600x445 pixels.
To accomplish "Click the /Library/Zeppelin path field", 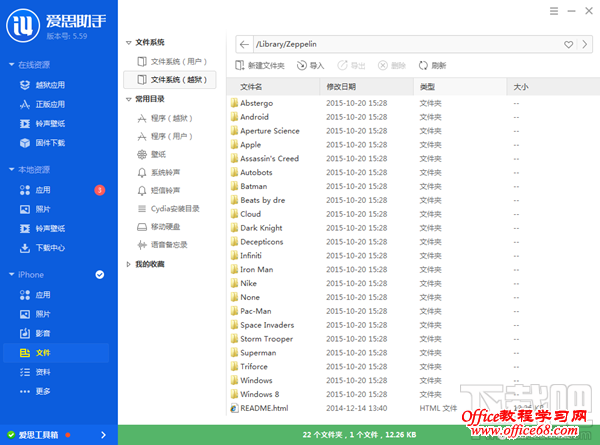I will click(406, 44).
